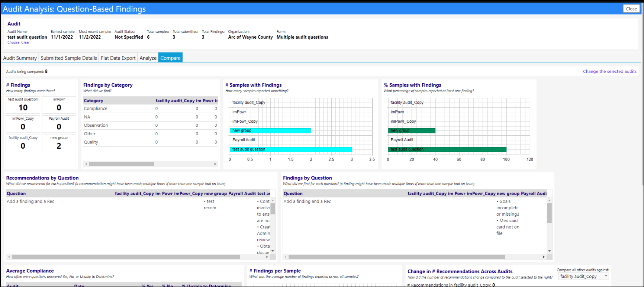Click down arrow in Findings by Question scrollbar
The image size is (644, 287).
(x=550, y=251)
